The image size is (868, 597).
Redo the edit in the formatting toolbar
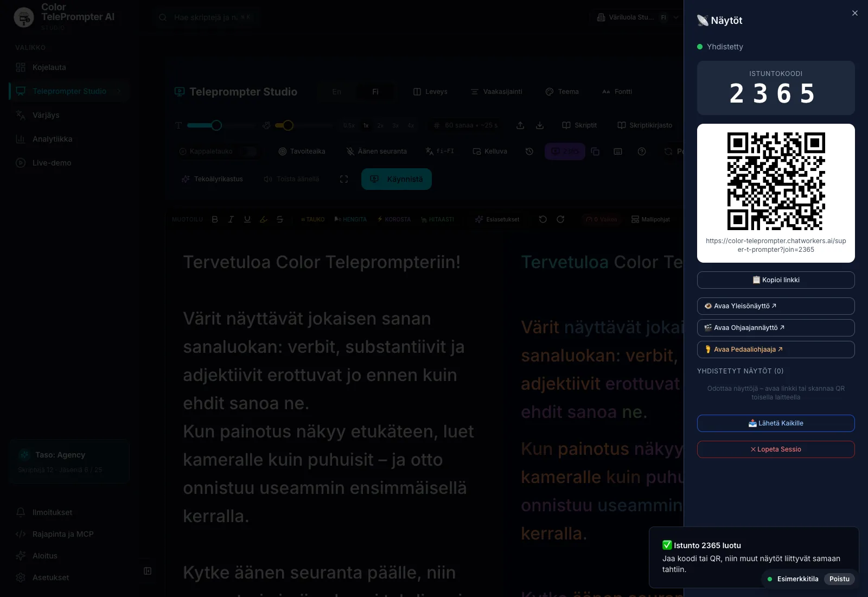tap(560, 219)
